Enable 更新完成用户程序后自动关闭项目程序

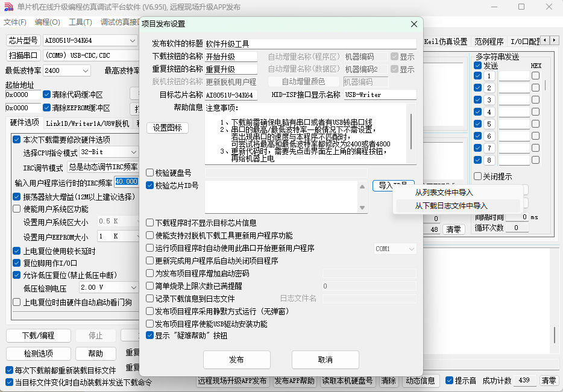point(150,260)
